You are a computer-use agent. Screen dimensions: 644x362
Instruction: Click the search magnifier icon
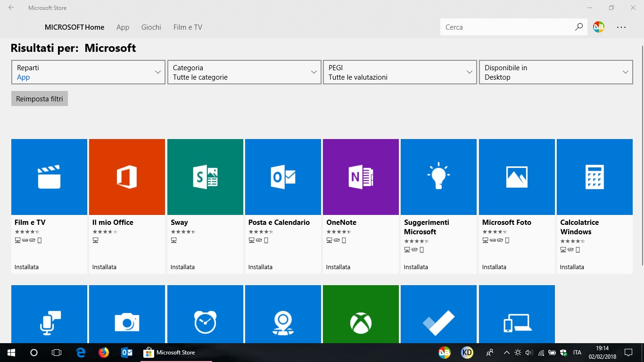pos(578,27)
